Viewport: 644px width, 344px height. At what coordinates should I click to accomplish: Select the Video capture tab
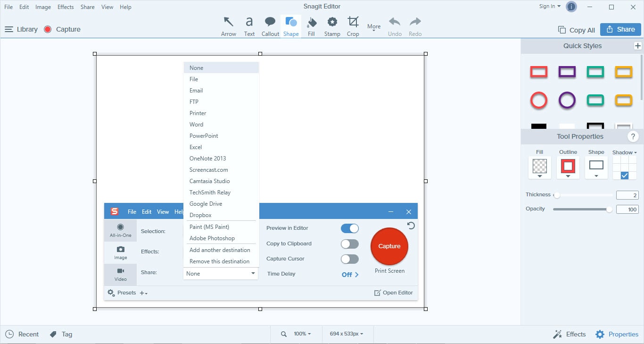121,274
